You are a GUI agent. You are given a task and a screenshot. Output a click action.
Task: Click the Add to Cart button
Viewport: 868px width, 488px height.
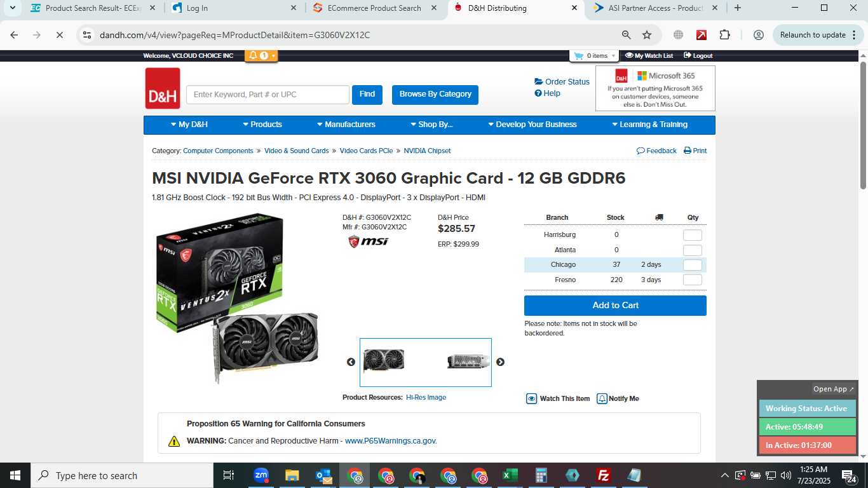(615, 306)
